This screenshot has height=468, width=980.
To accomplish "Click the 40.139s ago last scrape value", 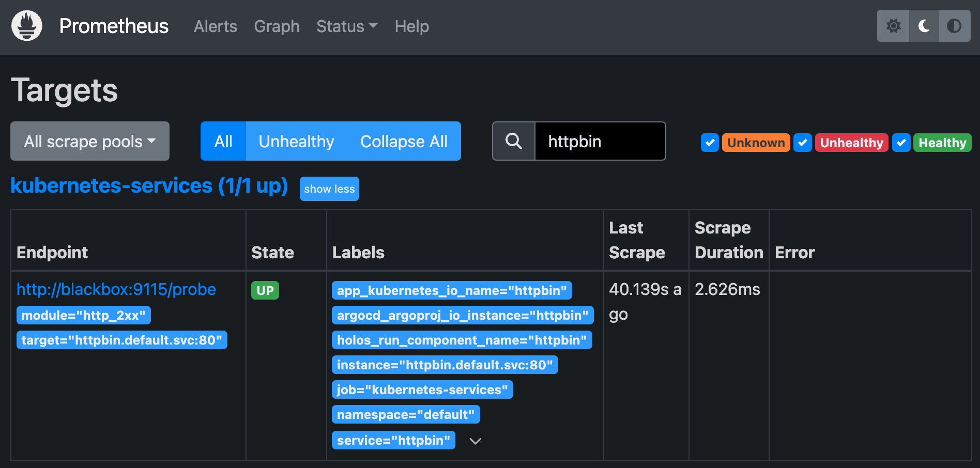I will pyautogui.click(x=645, y=302).
